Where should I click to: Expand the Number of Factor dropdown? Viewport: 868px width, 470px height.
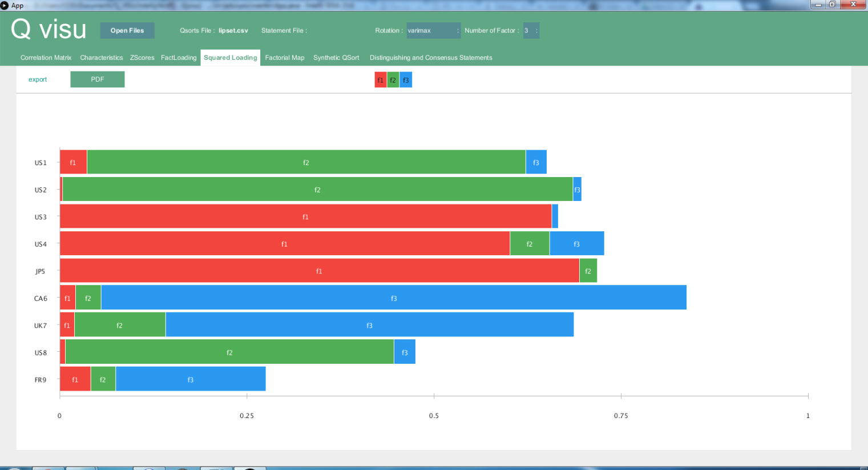point(531,30)
